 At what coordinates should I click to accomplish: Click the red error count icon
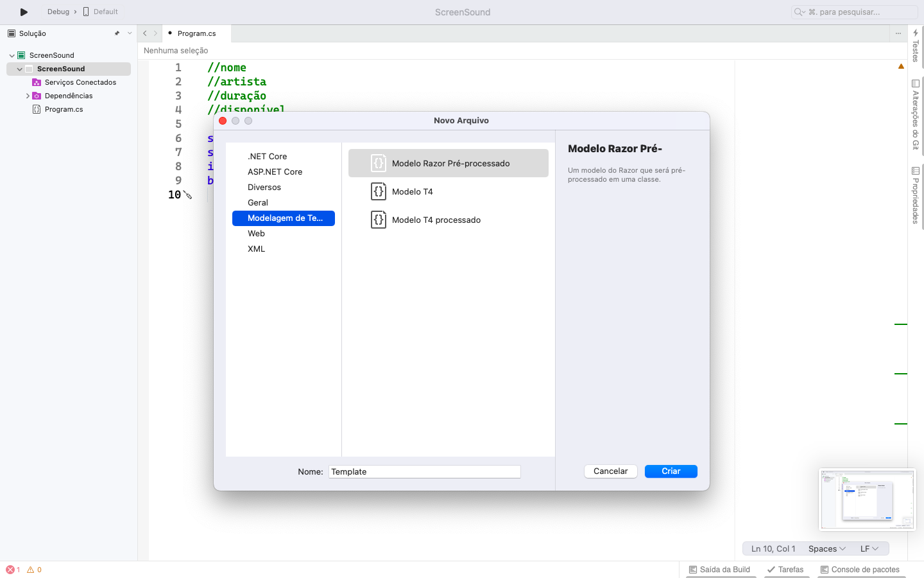pyautogui.click(x=10, y=570)
